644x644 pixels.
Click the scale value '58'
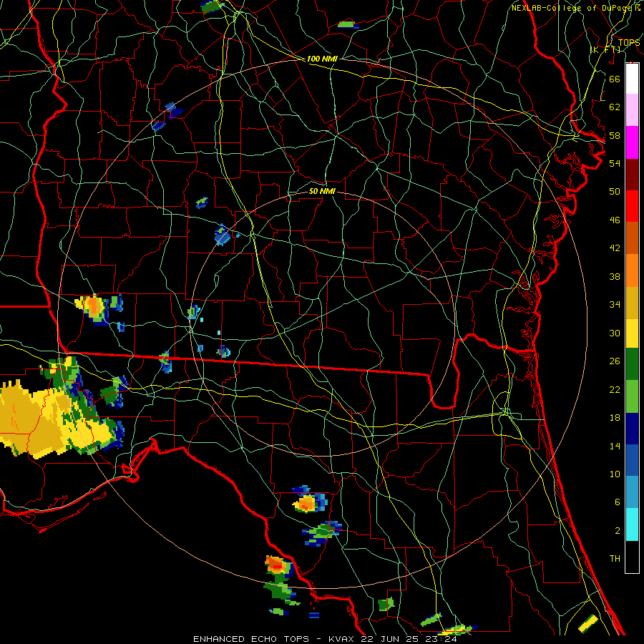[x=615, y=135]
